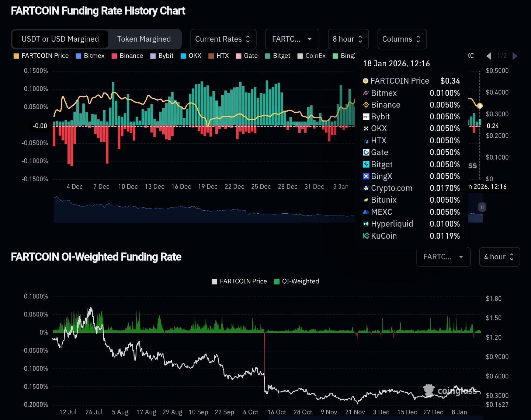Click the Crypto.com icon in the tooltip
This screenshot has height=420, width=531.
[365, 188]
